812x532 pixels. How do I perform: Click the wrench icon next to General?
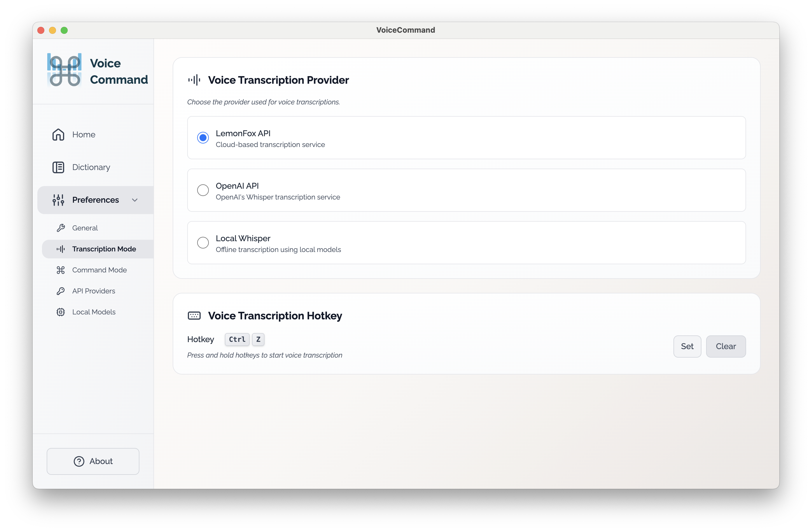click(61, 228)
